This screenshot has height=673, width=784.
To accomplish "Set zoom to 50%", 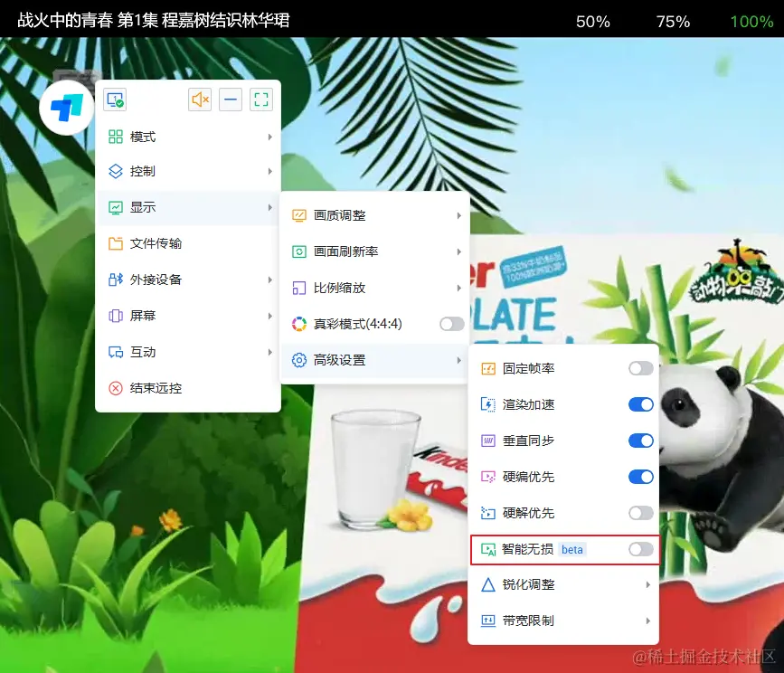I will [x=593, y=22].
